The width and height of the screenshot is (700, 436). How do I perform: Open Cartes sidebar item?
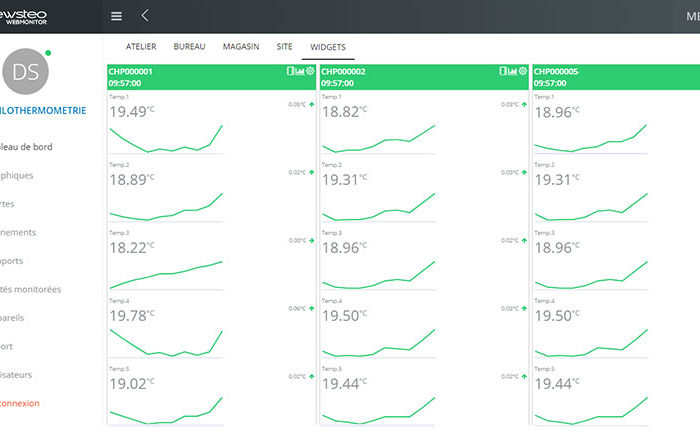(7, 204)
